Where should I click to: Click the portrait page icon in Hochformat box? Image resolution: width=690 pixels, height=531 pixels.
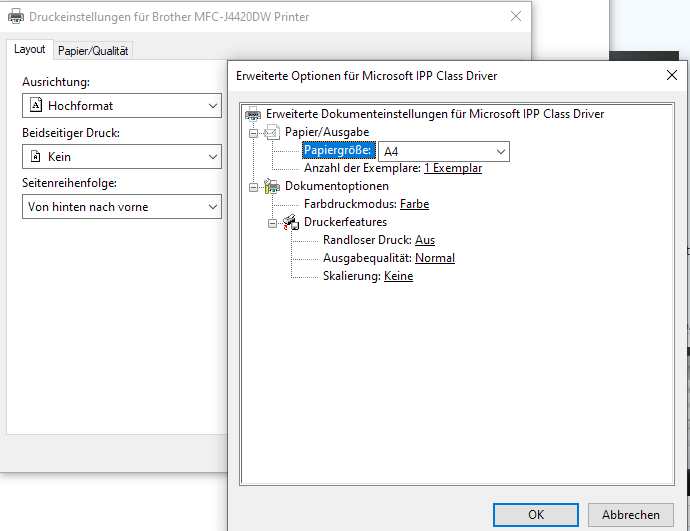(36, 105)
